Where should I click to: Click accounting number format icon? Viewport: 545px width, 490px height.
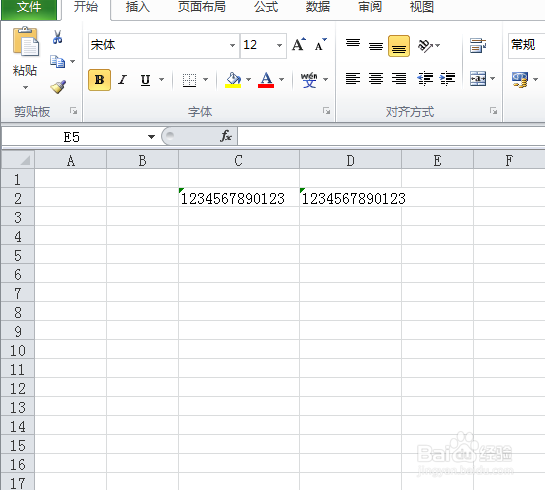520,80
